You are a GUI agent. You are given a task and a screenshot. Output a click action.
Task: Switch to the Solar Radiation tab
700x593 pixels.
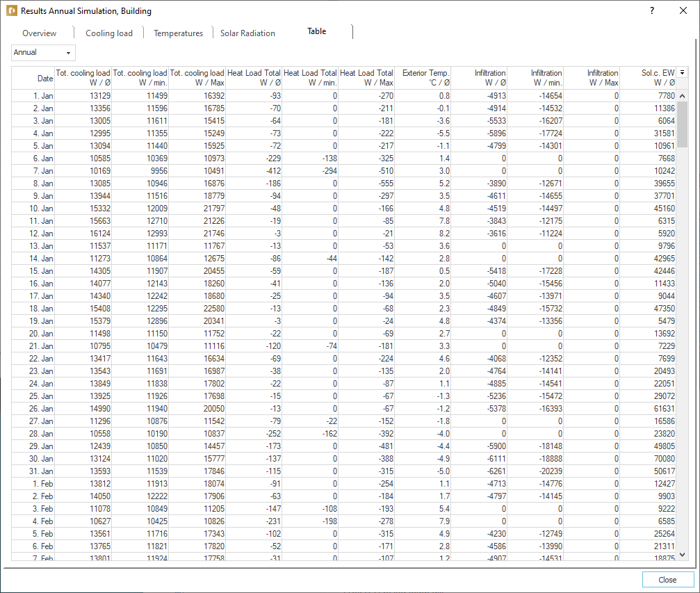tap(247, 33)
